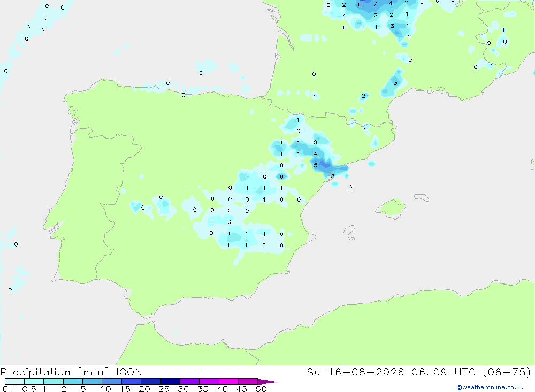Screen dimensions: 535x392
Task: Select the 2–5 mm legend color box
Action: pyautogui.click(x=73, y=381)
